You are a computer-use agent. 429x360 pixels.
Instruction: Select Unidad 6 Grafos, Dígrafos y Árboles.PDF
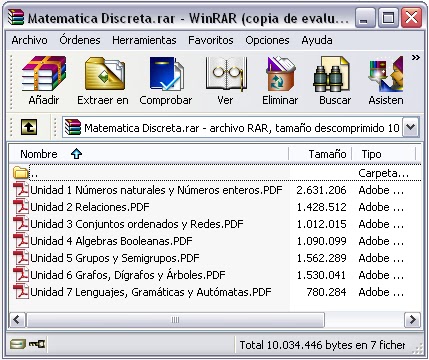coord(128,275)
